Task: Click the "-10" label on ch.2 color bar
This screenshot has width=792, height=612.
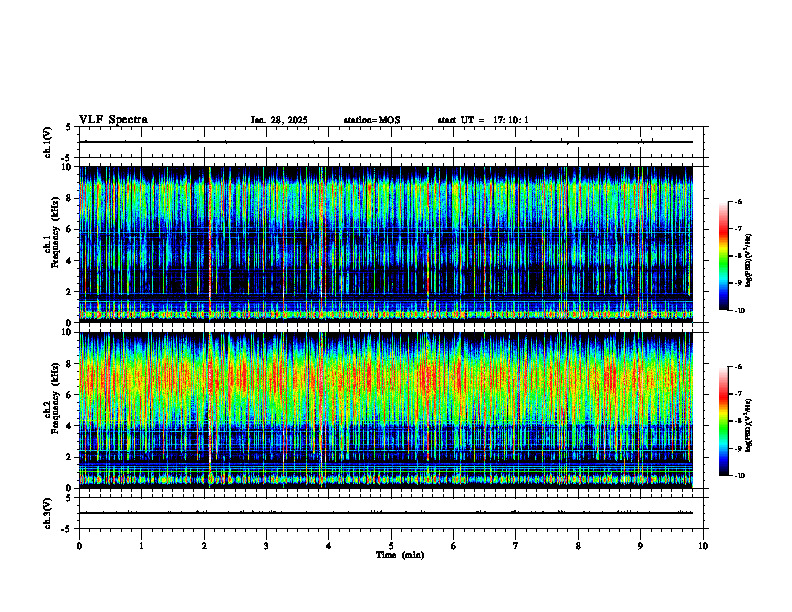Action: pos(739,476)
